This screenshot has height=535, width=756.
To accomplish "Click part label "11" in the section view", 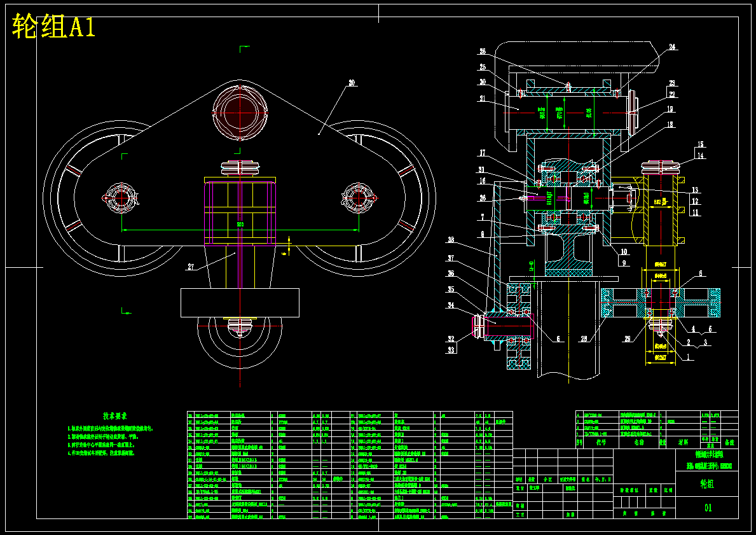I will 695,212.
